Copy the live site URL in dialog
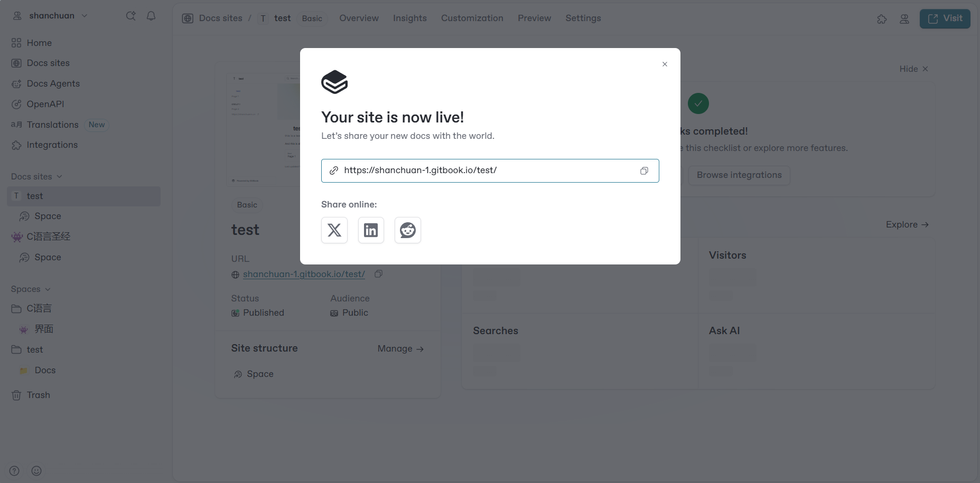This screenshot has width=980, height=483. point(644,171)
